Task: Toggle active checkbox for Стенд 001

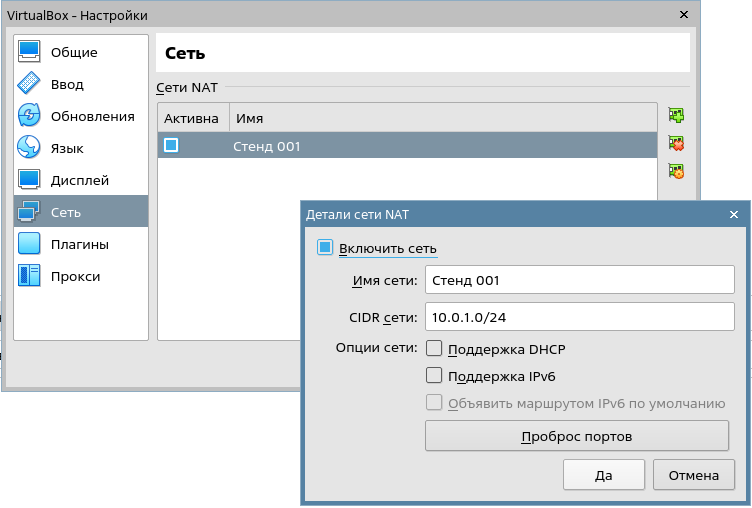Action: (x=171, y=146)
